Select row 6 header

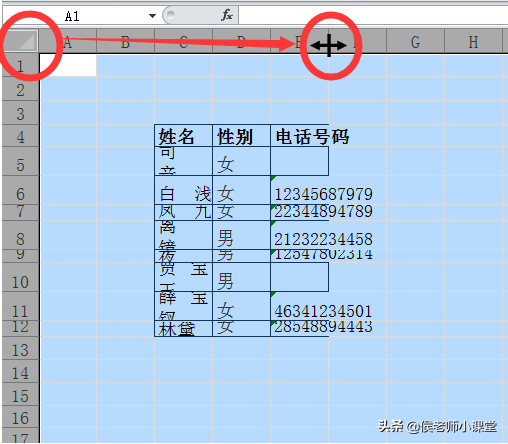pyautogui.click(x=21, y=190)
